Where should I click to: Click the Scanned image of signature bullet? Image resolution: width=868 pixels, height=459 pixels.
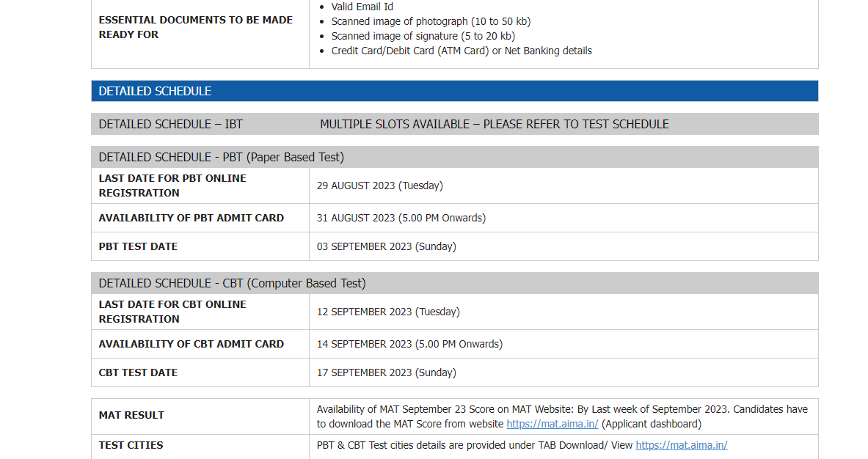click(x=423, y=36)
